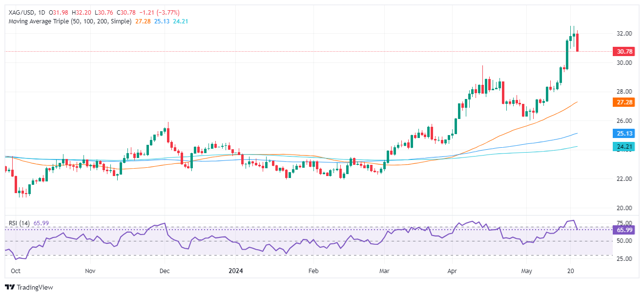Click the TradingView logo icon
The width and height of the screenshot is (644, 296).
10,287
